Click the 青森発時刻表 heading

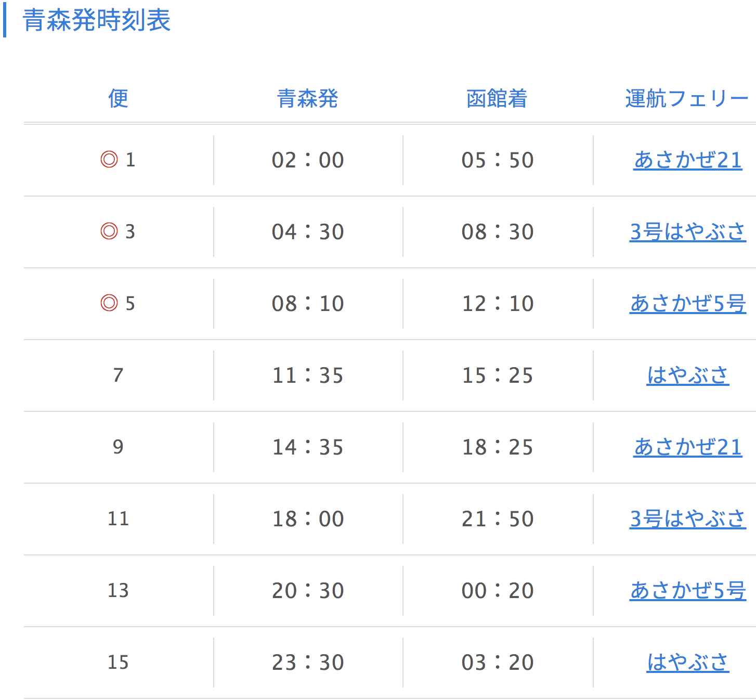[97, 21]
